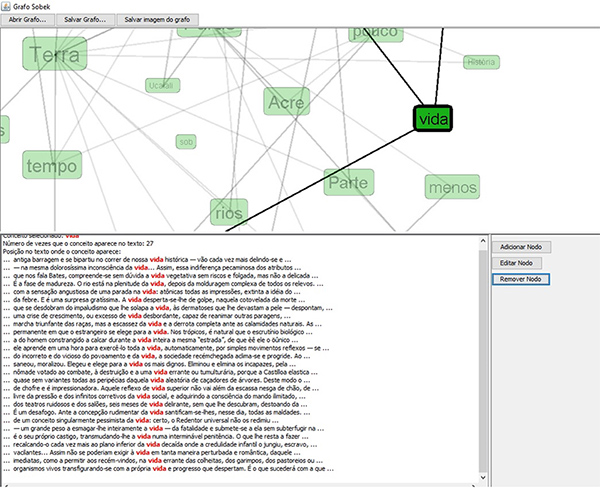
Task: Click line starting 'saneou, moralizou. Elegeu'
Action: pyautogui.click(x=149, y=364)
